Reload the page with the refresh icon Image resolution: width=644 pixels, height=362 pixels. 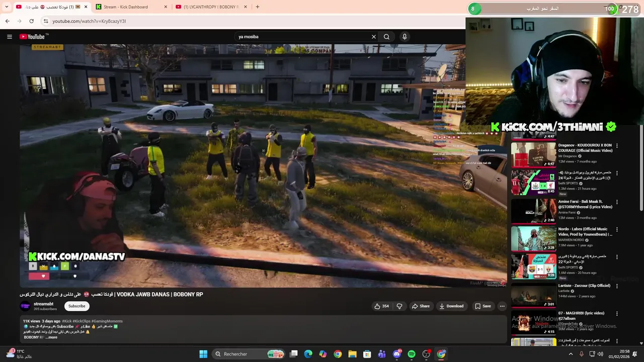pos(31,21)
